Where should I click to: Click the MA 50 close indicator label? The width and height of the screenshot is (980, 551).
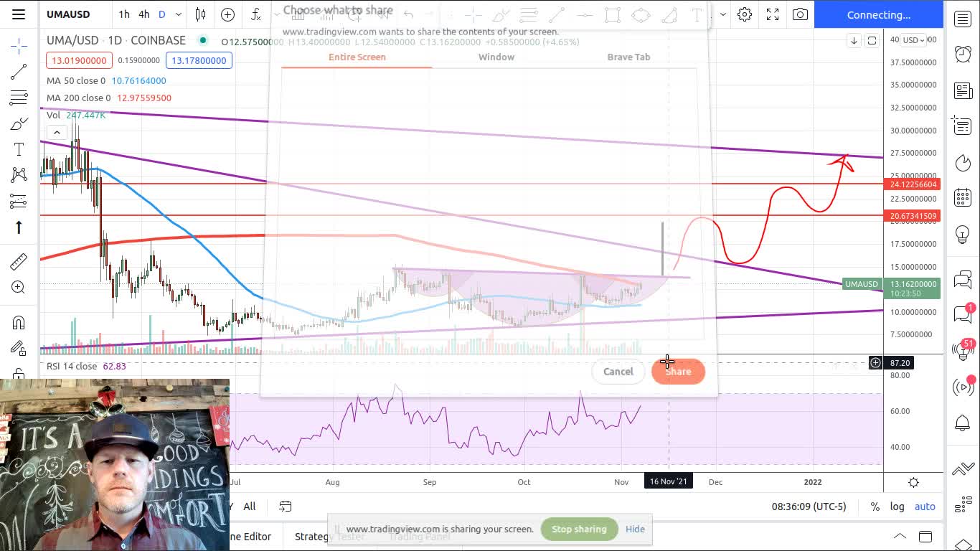(76, 81)
